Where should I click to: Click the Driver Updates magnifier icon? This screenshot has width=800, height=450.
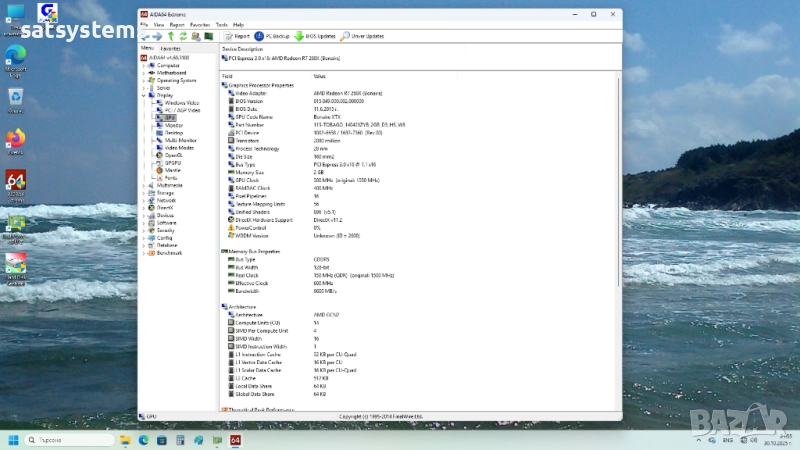[x=345, y=36]
